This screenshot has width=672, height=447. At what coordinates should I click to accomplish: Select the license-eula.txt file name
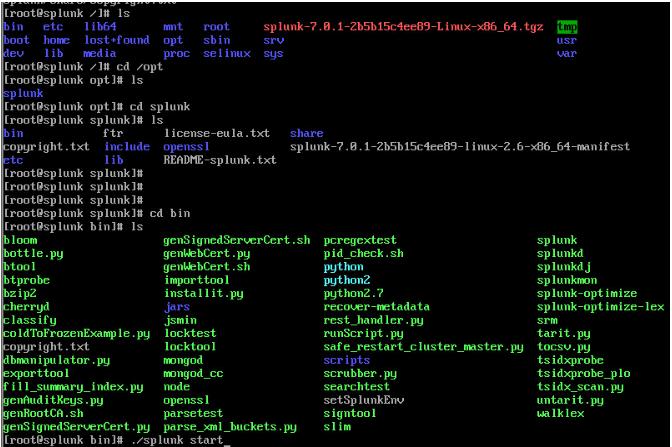[x=217, y=133]
